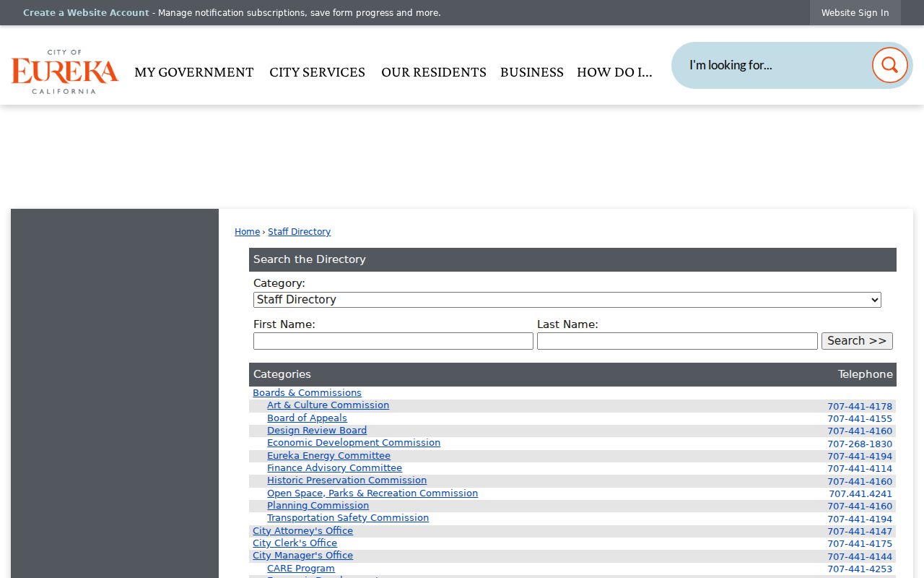The image size is (924, 578).
Task: Open the Business menu
Action: tap(532, 72)
